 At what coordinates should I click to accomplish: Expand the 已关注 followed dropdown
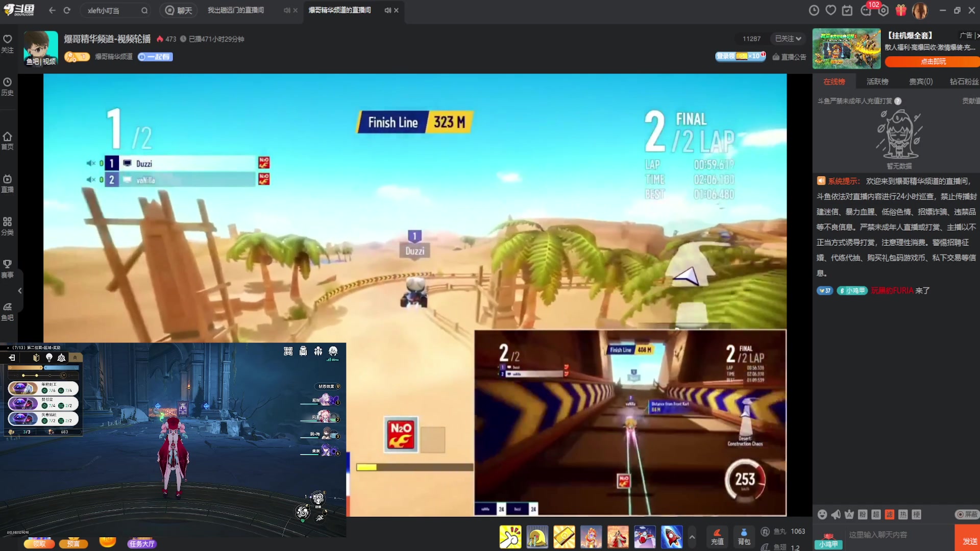coord(788,39)
